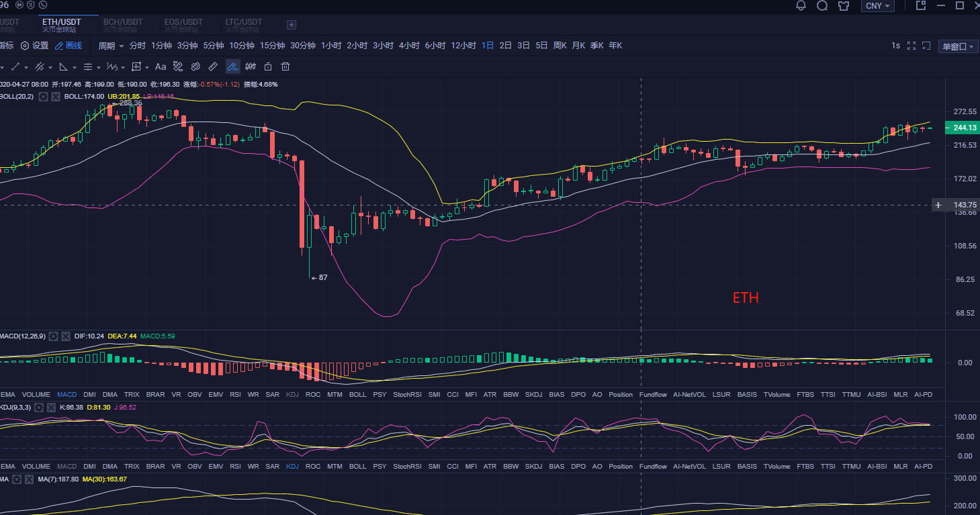This screenshot has width=980, height=515.
Task: Click the fullscreen expand icon near 1s
Action: (x=911, y=46)
